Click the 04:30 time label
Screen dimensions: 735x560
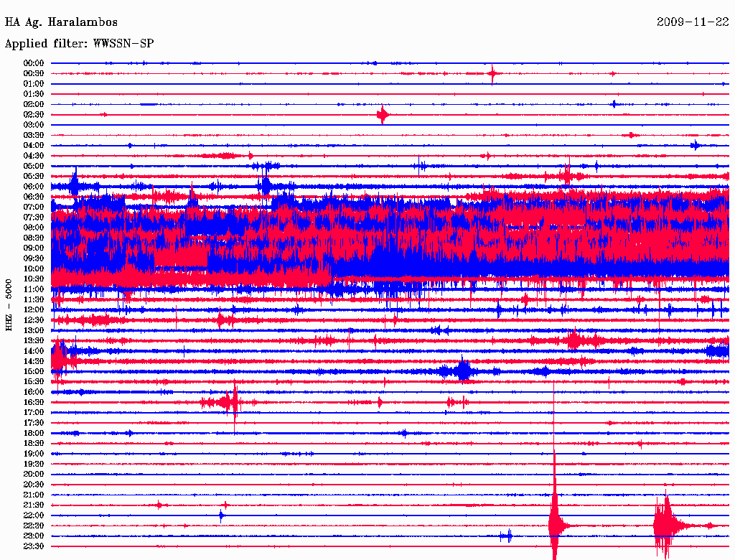[34, 156]
